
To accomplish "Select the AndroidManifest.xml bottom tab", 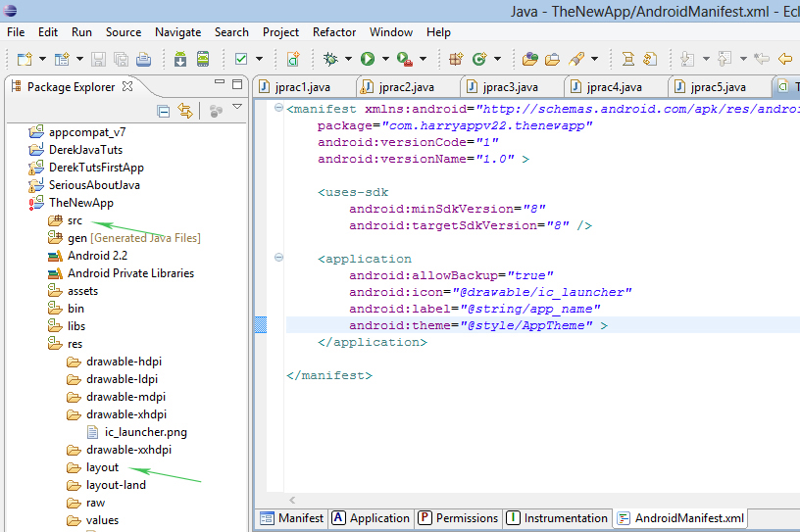I will (681, 518).
